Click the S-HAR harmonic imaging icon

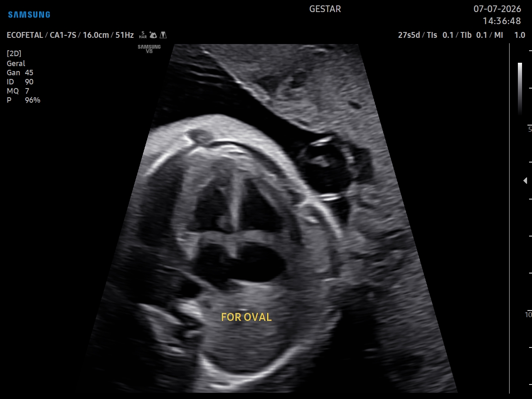[x=143, y=35]
